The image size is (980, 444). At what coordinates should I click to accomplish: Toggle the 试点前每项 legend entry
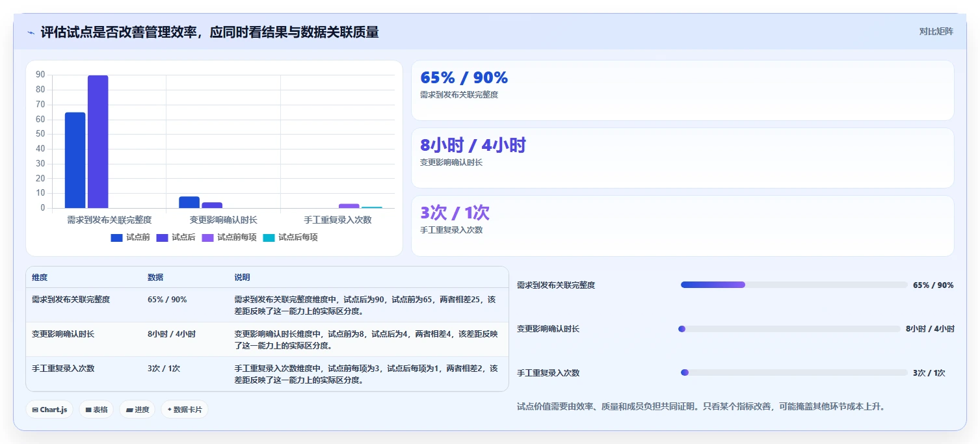230,238
